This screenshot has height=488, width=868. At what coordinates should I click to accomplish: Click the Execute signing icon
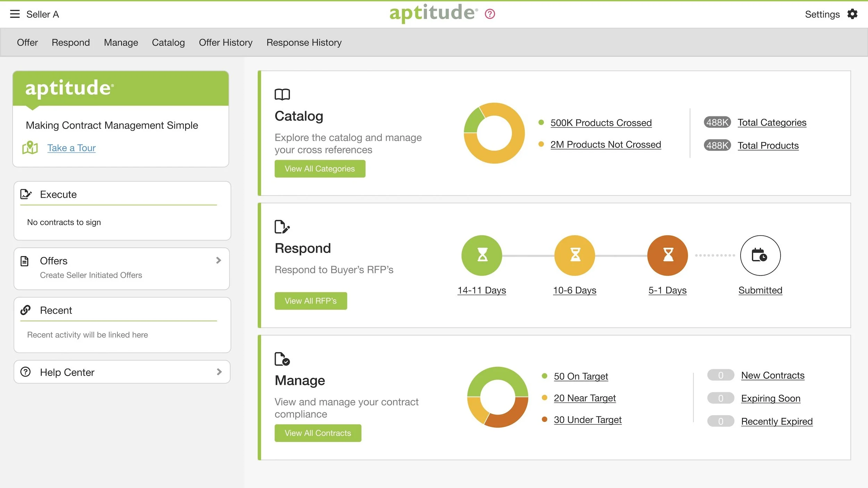(26, 194)
